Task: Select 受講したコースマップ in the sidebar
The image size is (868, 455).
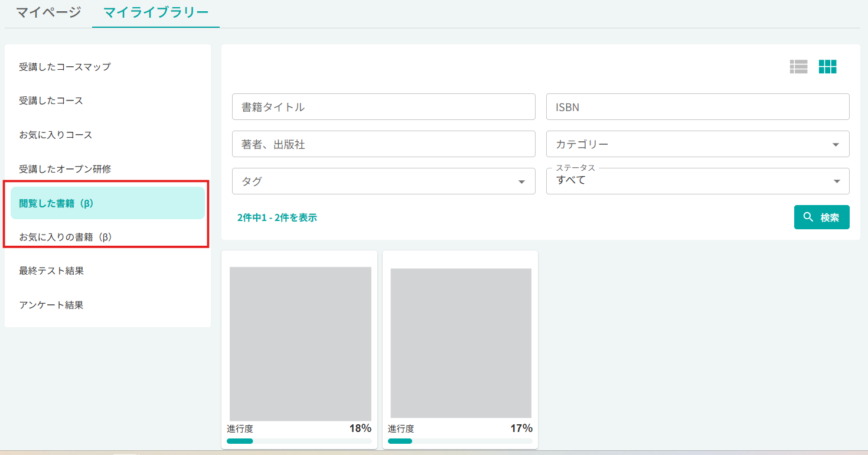Action: tap(65, 67)
